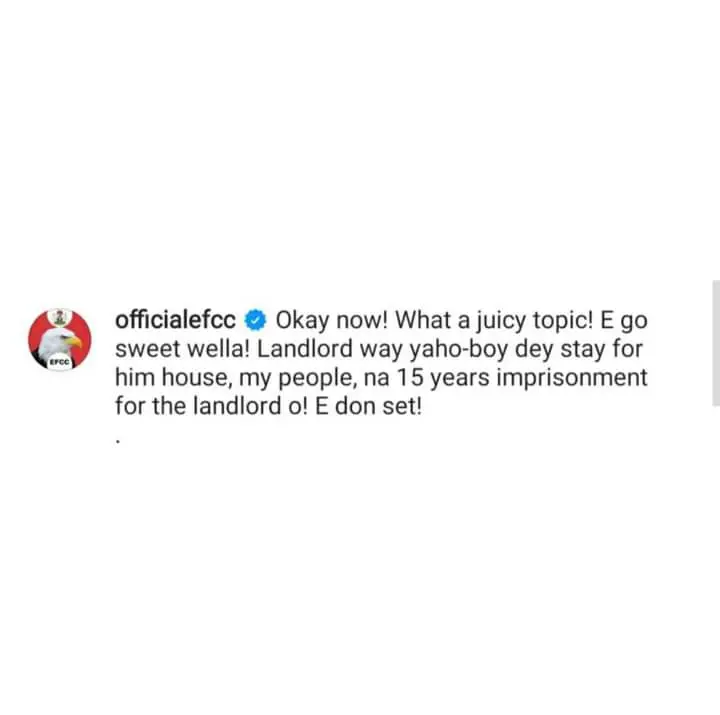Click 'sweet wella!' at second line start
Image resolution: width=720 pixels, height=715 pixels.
click(x=182, y=349)
